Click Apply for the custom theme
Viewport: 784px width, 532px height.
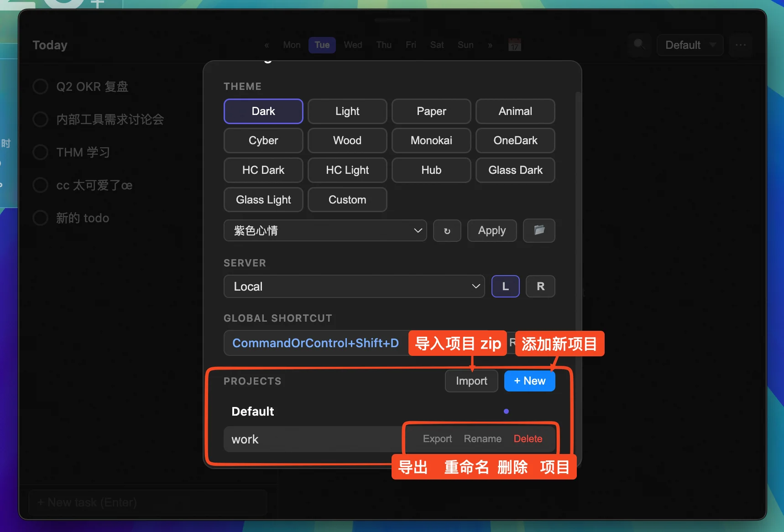492,230
